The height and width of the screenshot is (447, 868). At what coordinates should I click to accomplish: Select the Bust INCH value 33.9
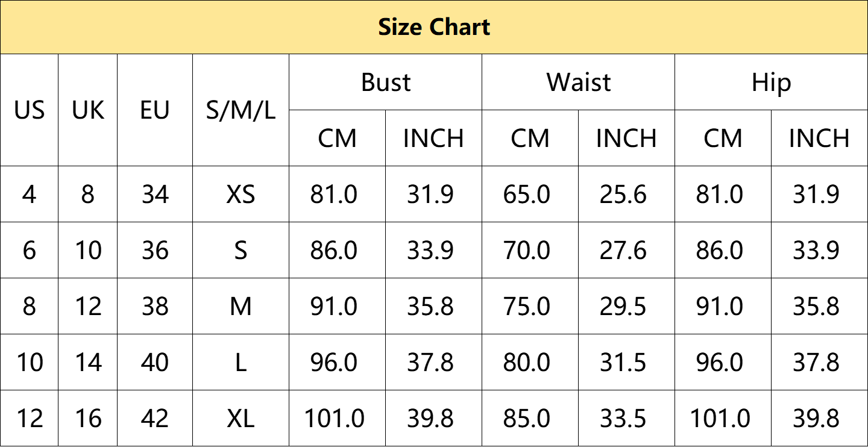pyautogui.click(x=433, y=251)
